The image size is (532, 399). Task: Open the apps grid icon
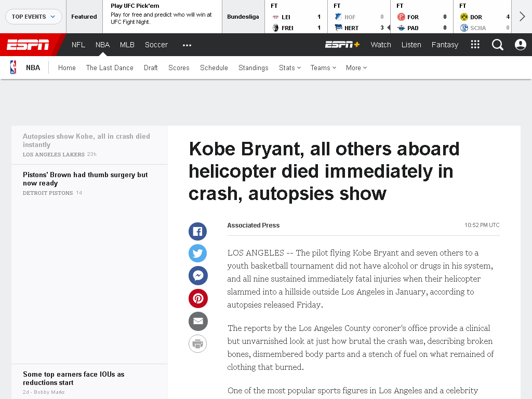pos(475,45)
